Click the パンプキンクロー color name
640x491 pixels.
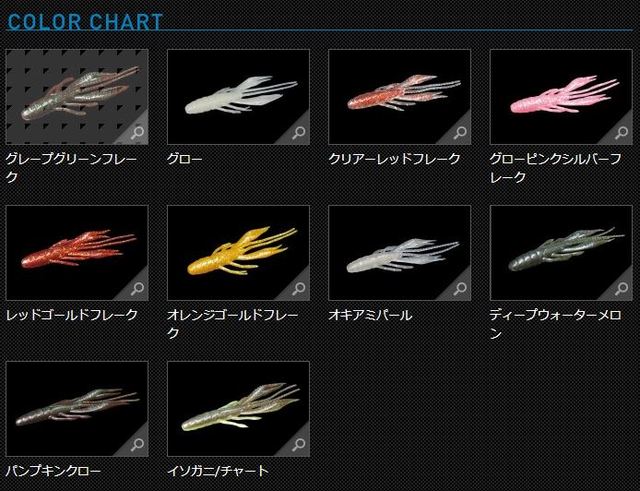(x=53, y=471)
